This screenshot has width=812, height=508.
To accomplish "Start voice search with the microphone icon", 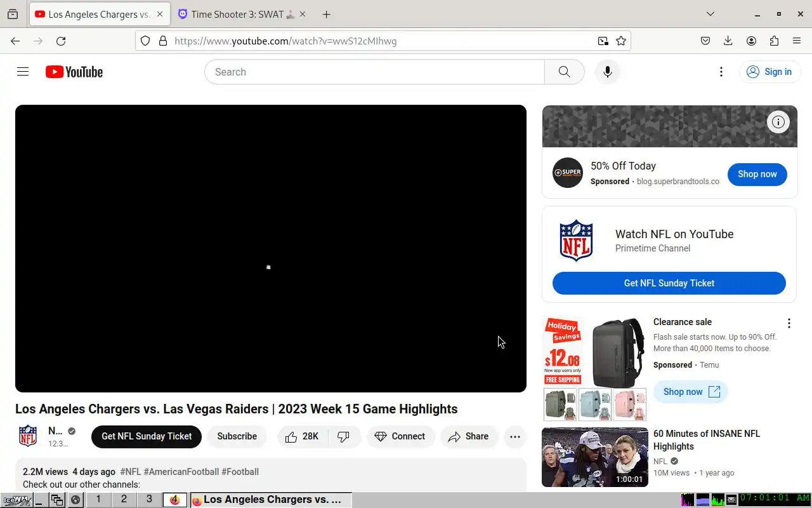I will coord(607,72).
